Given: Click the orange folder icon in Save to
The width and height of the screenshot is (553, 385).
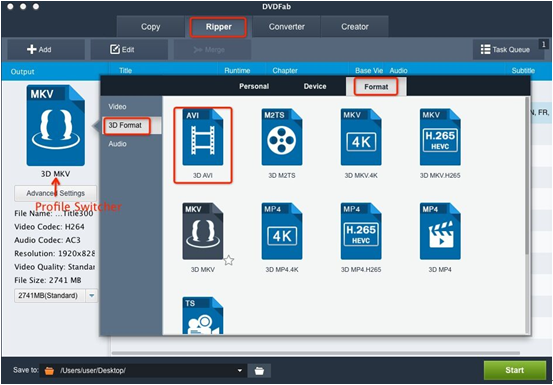Looking at the screenshot, I should [50, 371].
